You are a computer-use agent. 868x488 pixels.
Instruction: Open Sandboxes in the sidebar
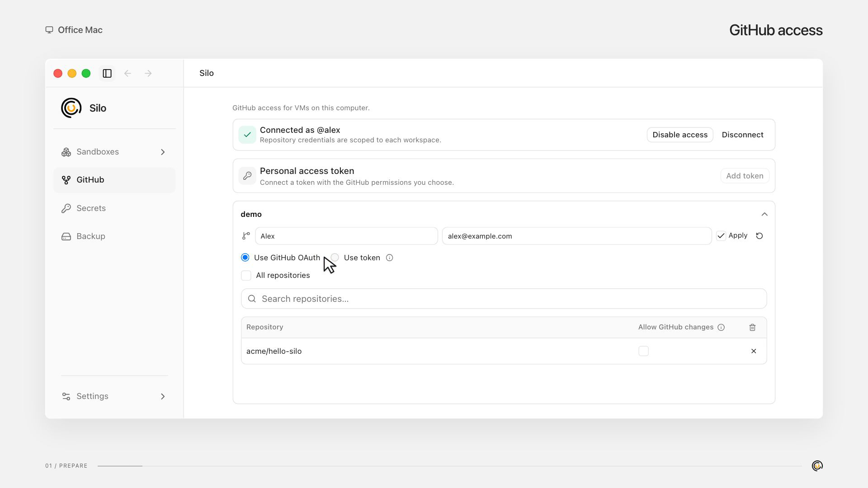click(x=114, y=152)
